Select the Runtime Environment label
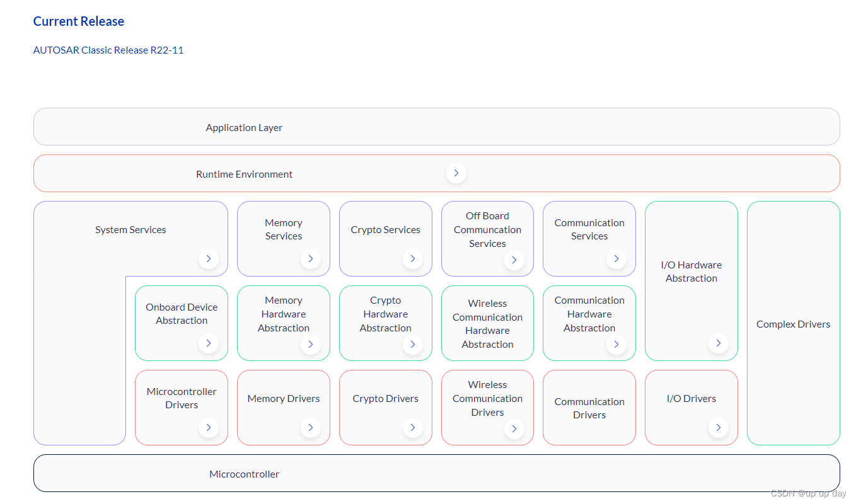Viewport: 856px width, 504px height. 244,174
